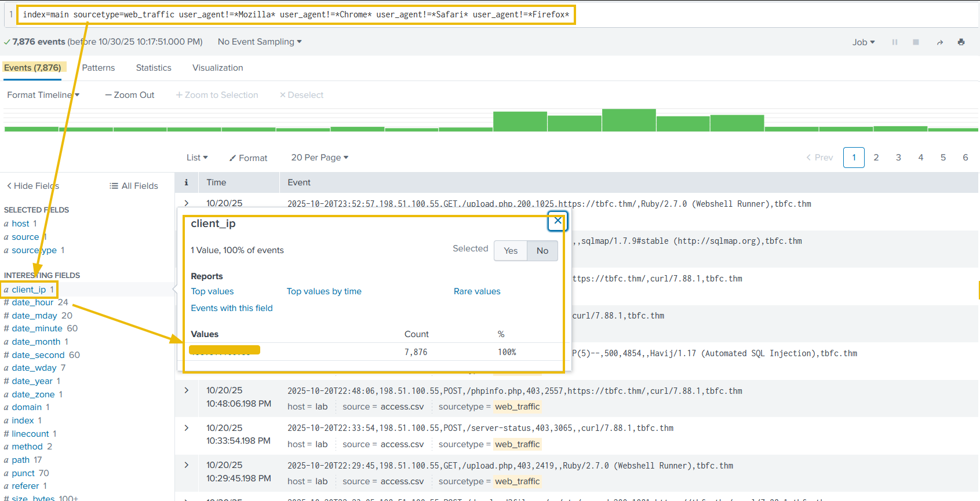Click the print icon

coord(961,42)
